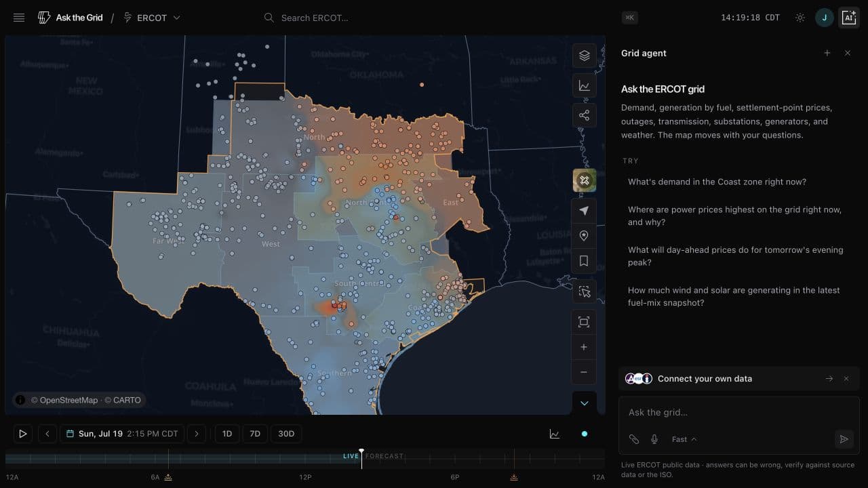Screen dimensions: 868x488
Task: Ask about wind and solar generation
Action: [x=734, y=296]
